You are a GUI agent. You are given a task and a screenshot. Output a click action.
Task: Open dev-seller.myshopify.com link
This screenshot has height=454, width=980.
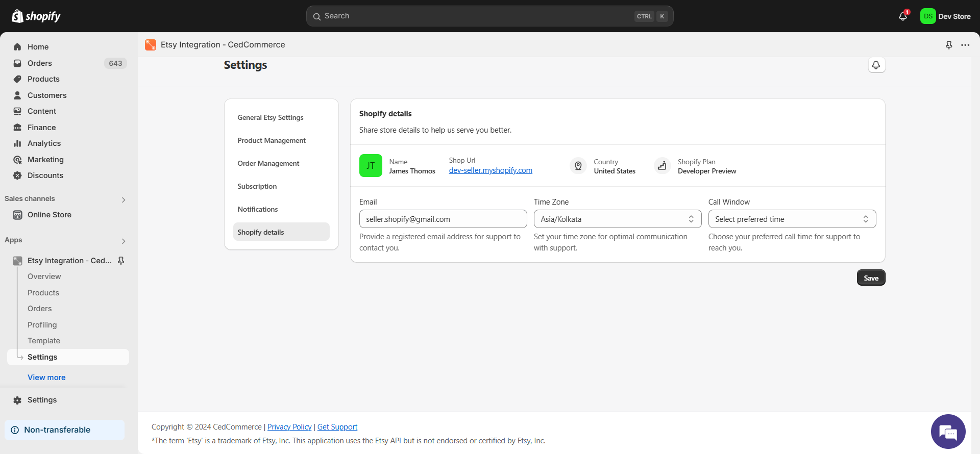pyautogui.click(x=491, y=170)
